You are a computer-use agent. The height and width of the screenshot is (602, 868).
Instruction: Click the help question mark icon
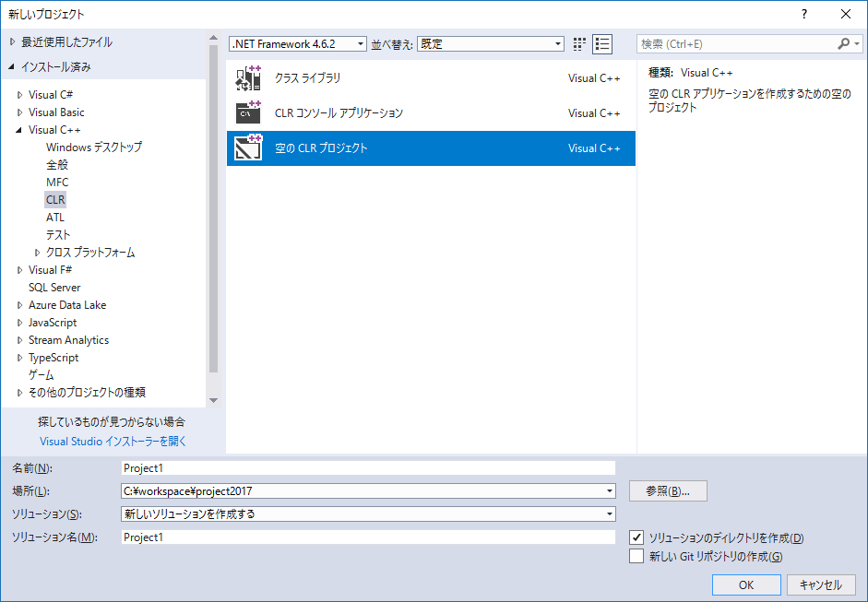(x=804, y=13)
